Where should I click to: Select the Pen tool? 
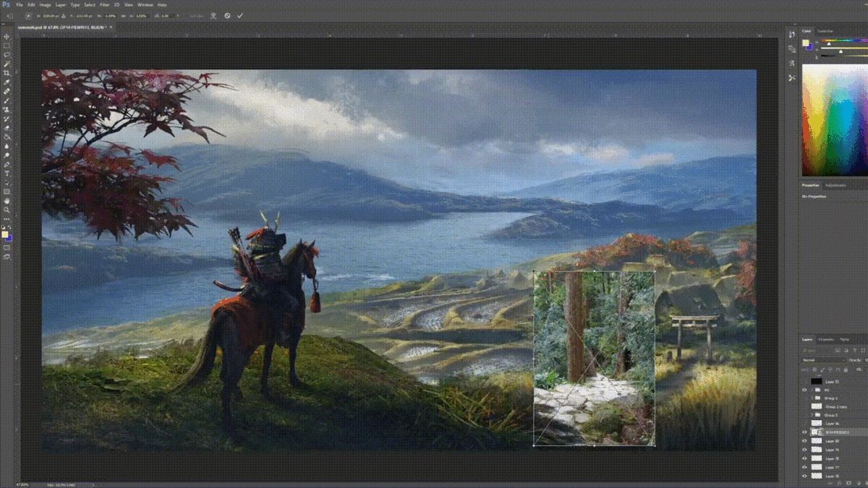pyautogui.click(x=7, y=164)
